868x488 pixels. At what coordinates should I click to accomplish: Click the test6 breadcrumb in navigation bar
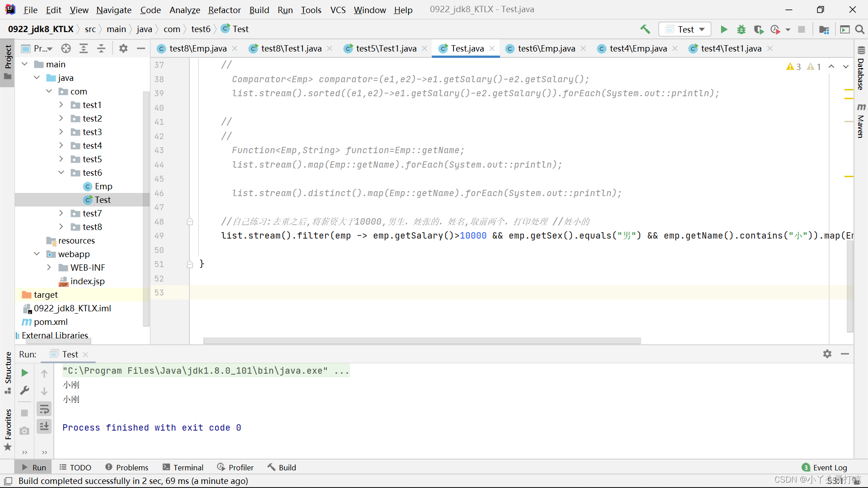[201, 29]
